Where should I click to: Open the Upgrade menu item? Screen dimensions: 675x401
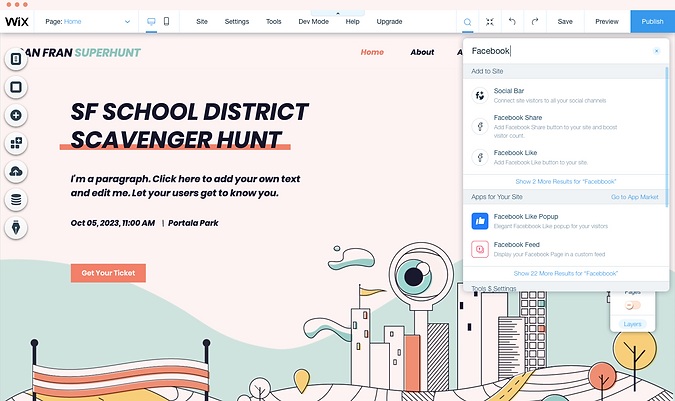tap(389, 22)
